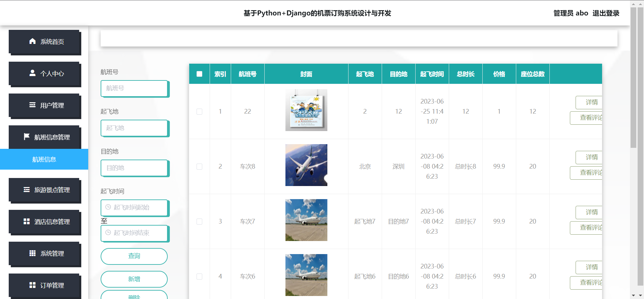Click the grid icon beside 系统管理

pyautogui.click(x=33, y=253)
